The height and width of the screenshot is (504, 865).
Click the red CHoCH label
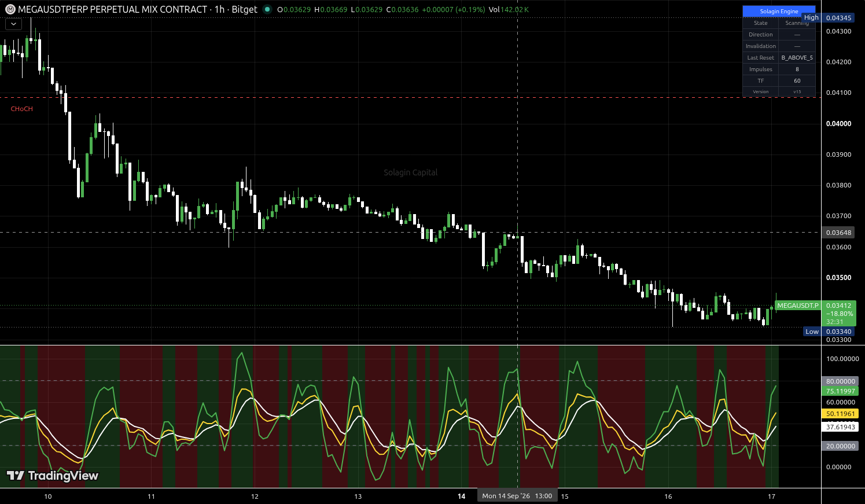coord(22,109)
